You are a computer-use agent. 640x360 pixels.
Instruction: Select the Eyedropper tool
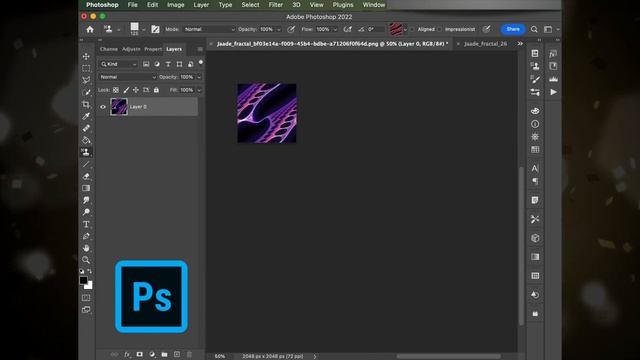[86, 116]
